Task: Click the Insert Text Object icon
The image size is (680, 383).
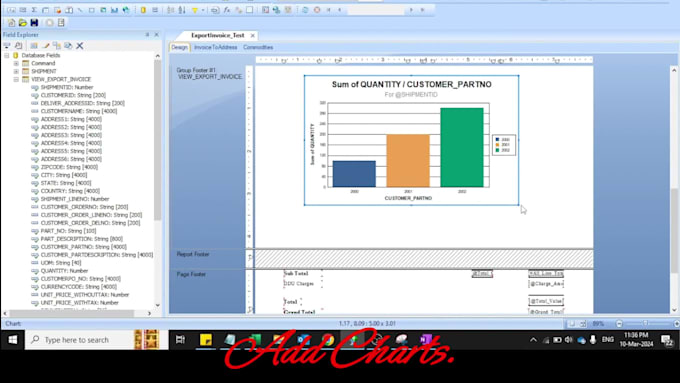Action: 11,10
